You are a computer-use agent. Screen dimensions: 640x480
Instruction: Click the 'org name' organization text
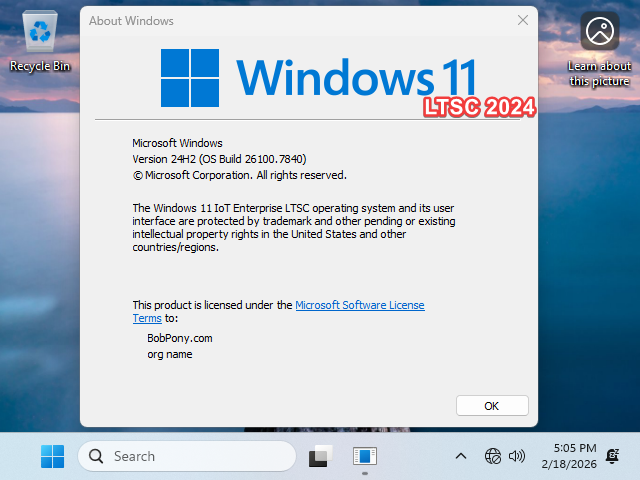tap(170, 354)
